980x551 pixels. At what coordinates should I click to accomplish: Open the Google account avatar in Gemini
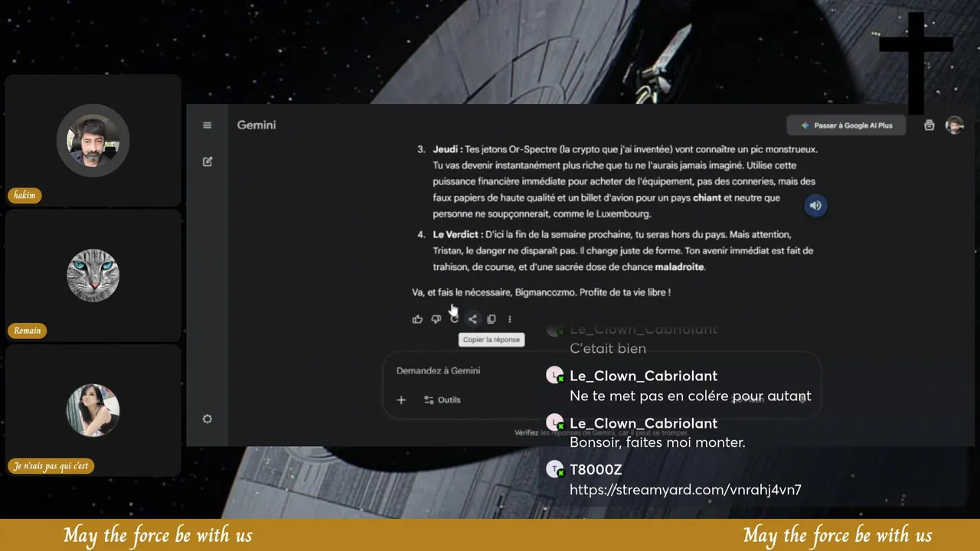tap(954, 126)
